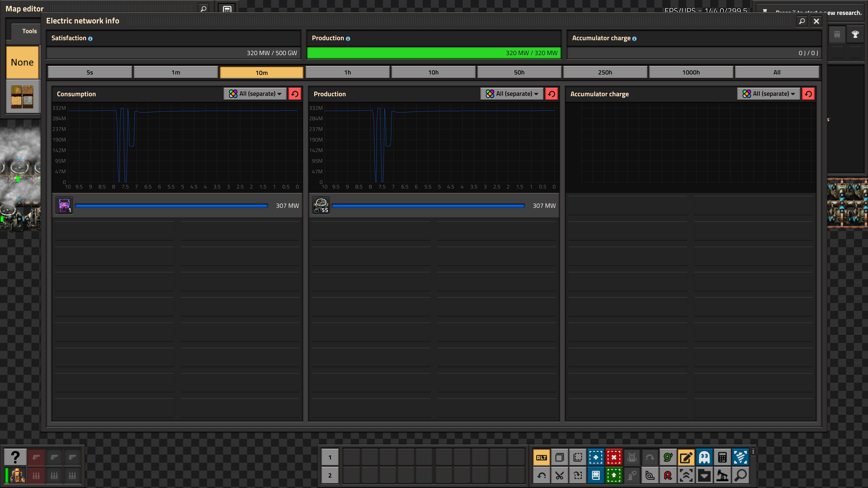The height and width of the screenshot is (488, 868).
Task: Click the belt-shaped b icon
Action: (x=650, y=476)
